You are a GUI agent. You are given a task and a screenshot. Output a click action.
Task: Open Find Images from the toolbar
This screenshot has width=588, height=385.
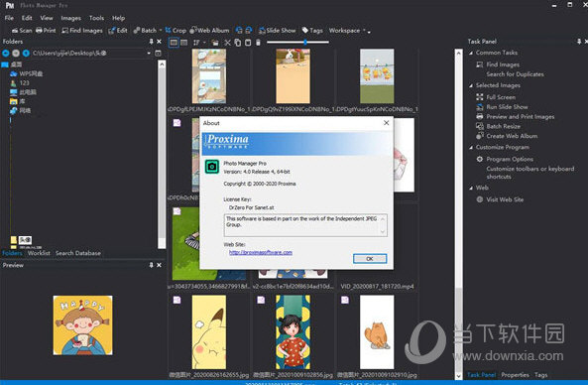(x=82, y=31)
